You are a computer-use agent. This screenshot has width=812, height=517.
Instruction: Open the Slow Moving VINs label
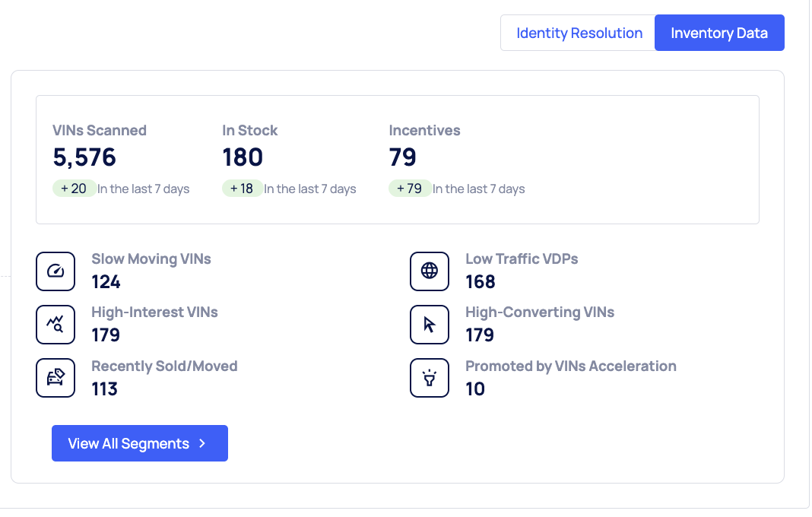(x=151, y=259)
